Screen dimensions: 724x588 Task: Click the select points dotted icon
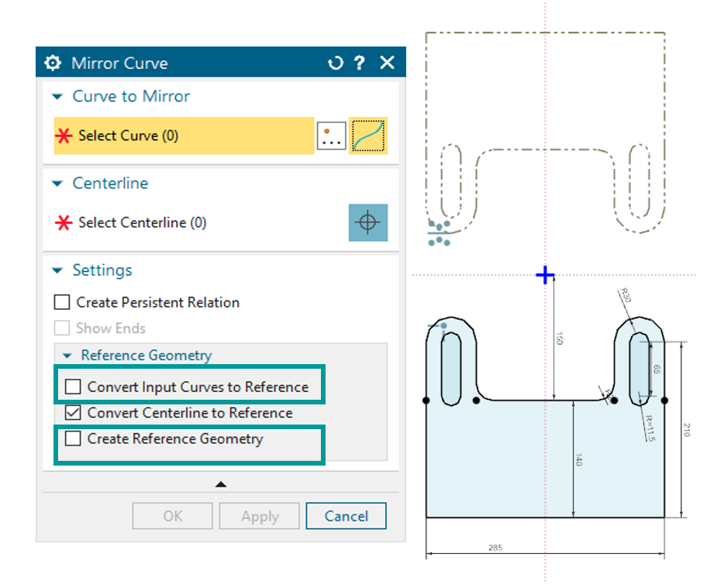pyautogui.click(x=331, y=136)
